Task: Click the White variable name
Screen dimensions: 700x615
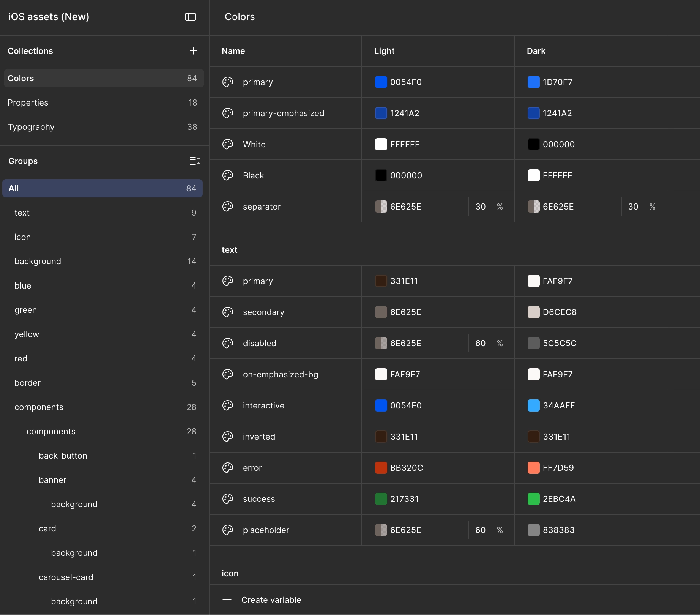Action: [254, 144]
